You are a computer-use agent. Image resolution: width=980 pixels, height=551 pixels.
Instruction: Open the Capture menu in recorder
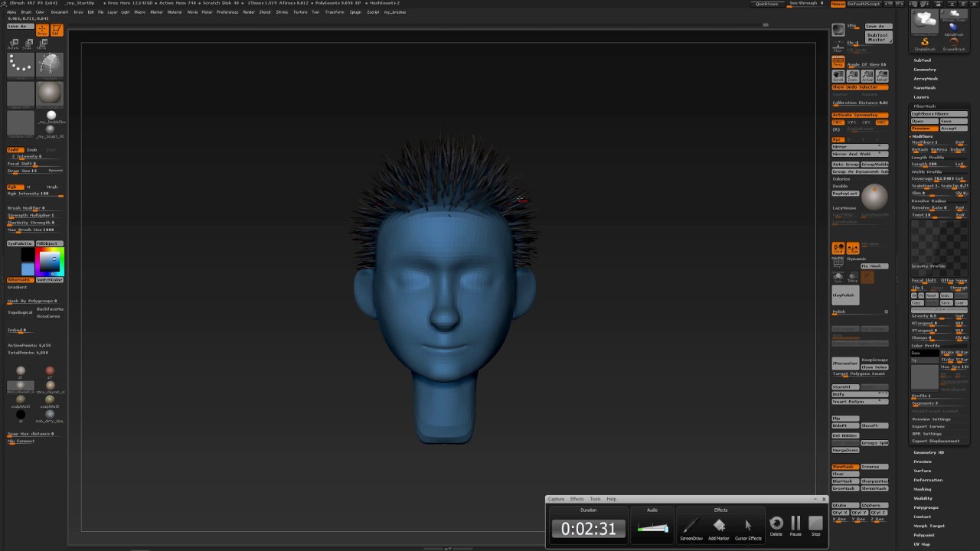[556, 499]
